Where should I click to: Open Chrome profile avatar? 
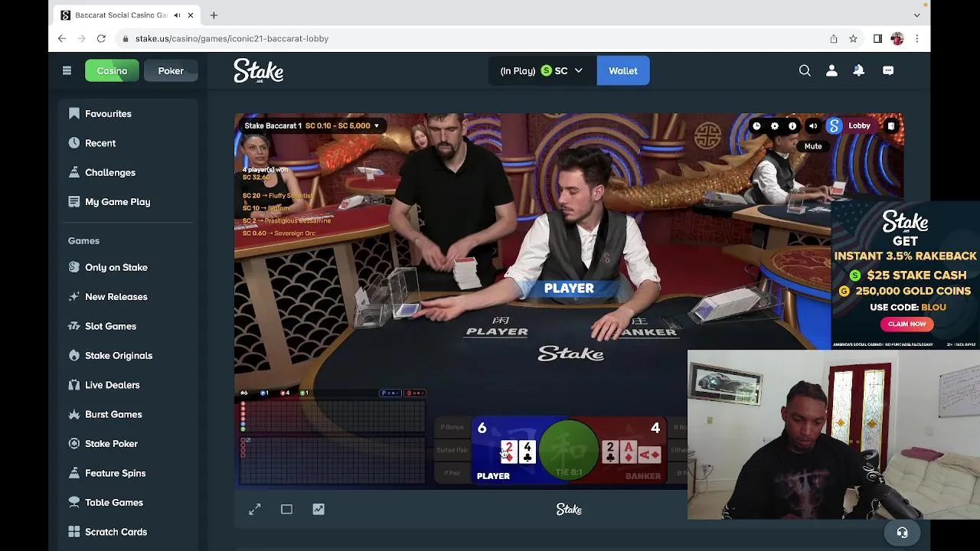(897, 38)
